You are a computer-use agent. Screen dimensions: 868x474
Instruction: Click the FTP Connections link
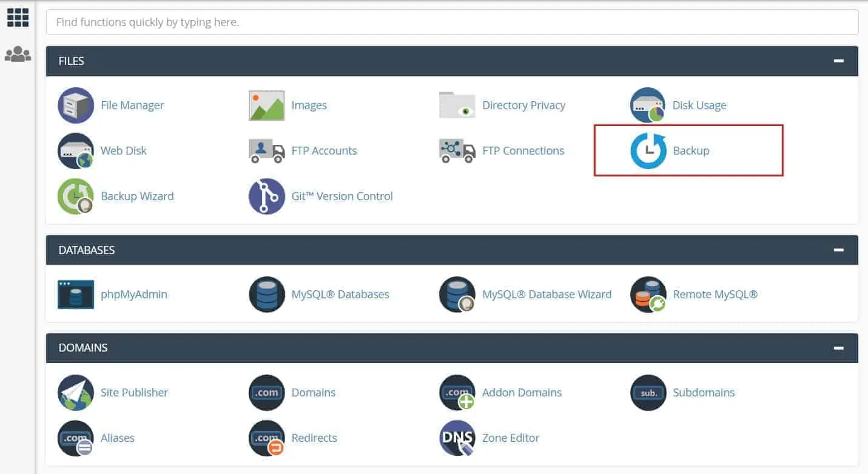click(x=523, y=151)
